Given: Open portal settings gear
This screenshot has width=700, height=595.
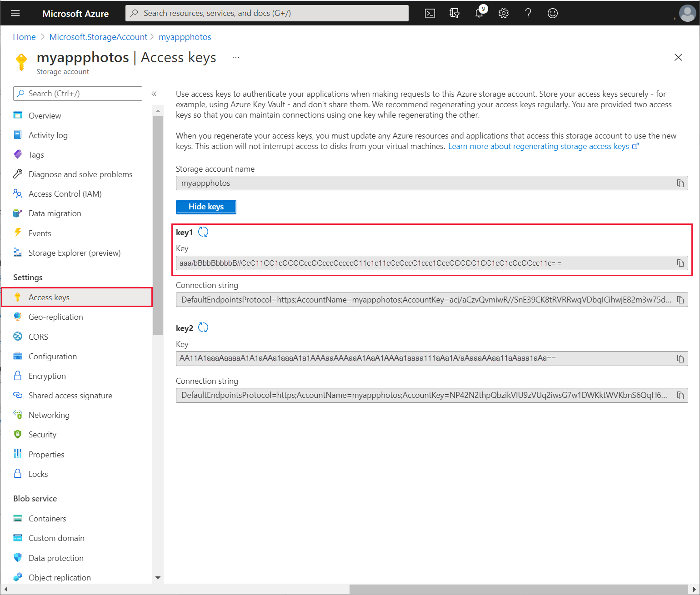Looking at the screenshot, I should pos(504,13).
